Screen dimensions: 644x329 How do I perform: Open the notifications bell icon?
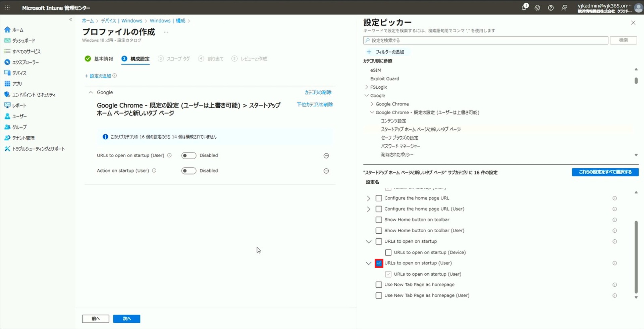(x=524, y=8)
